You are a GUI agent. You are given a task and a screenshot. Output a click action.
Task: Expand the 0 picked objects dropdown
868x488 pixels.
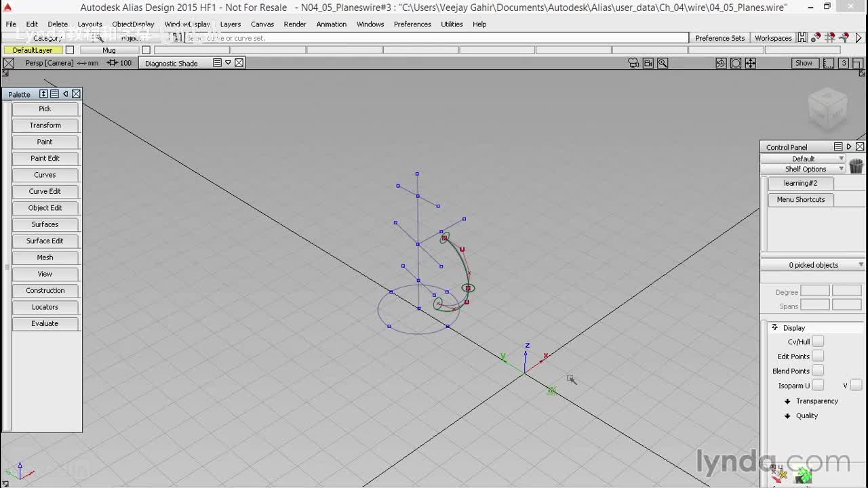(813, 265)
